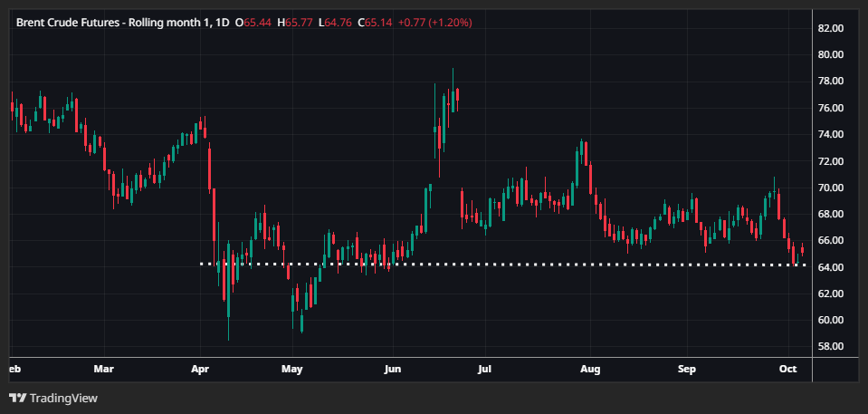
Task: Click the Aug label on time axis
Action: coord(589,370)
